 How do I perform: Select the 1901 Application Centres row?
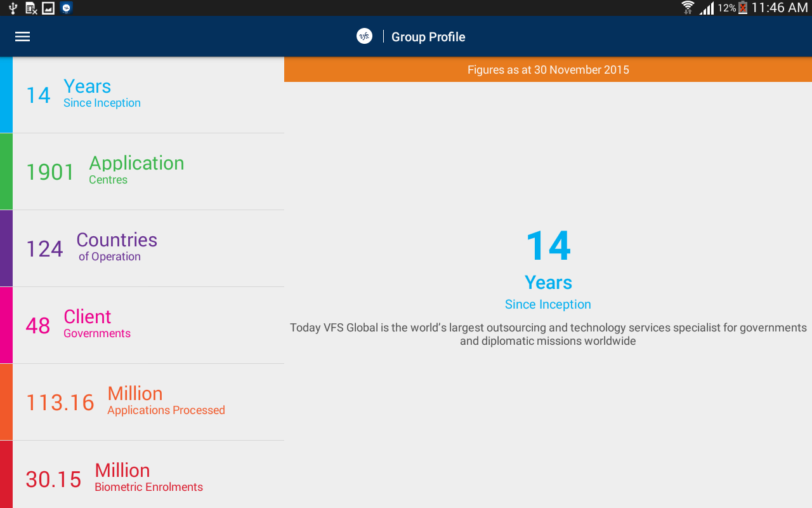[142, 171]
